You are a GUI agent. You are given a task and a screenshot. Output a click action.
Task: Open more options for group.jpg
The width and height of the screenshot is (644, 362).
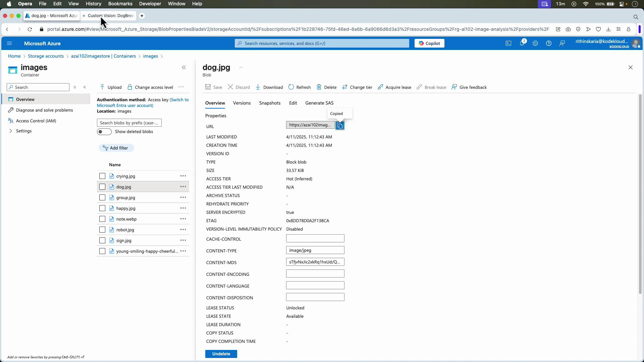click(x=183, y=197)
